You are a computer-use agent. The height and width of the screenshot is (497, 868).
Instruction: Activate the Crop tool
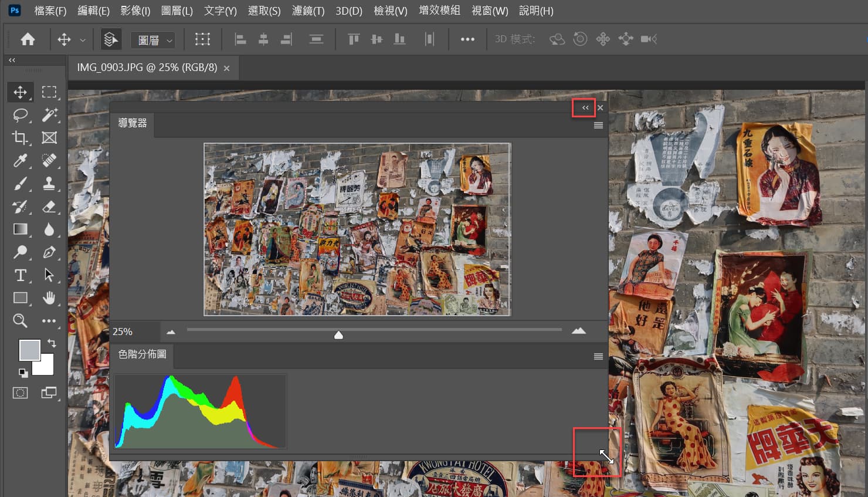click(20, 137)
